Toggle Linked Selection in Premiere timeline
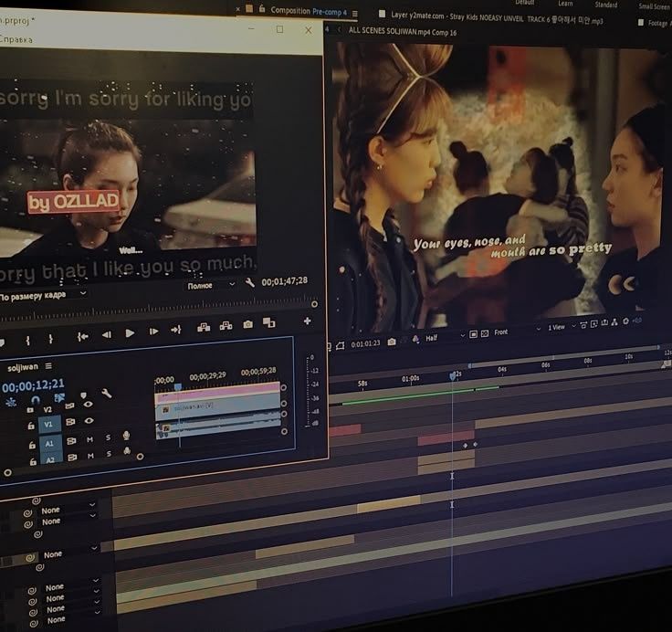672x632 pixels. tap(59, 398)
